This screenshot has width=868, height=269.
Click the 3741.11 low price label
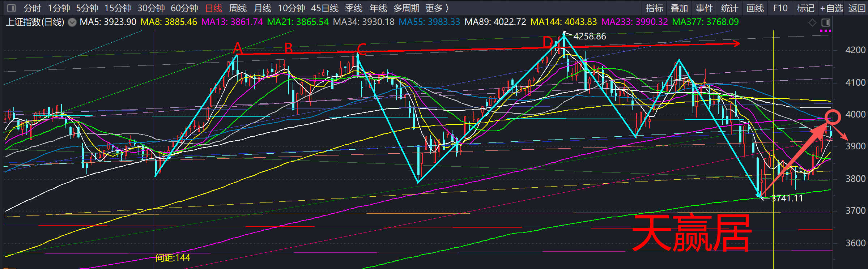click(787, 198)
